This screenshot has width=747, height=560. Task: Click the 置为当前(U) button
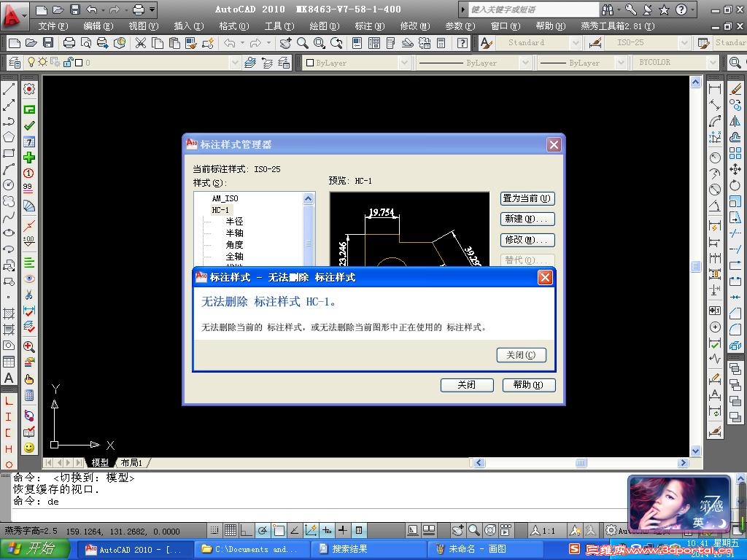pos(527,198)
